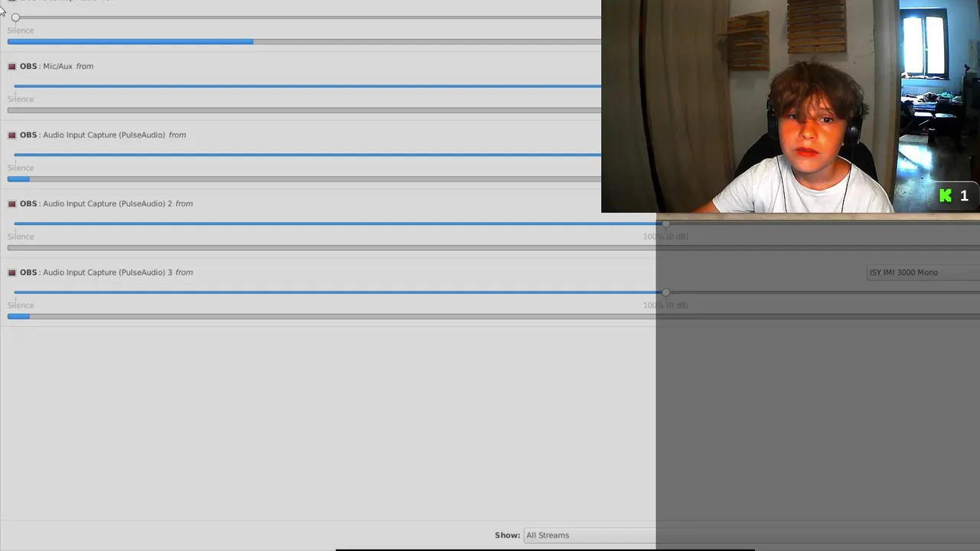This screenshot has width=980, height=551.
Task: Click the 'Audio Input Capture (PulseAudio) 3 from' label
Action: point(118,273)
